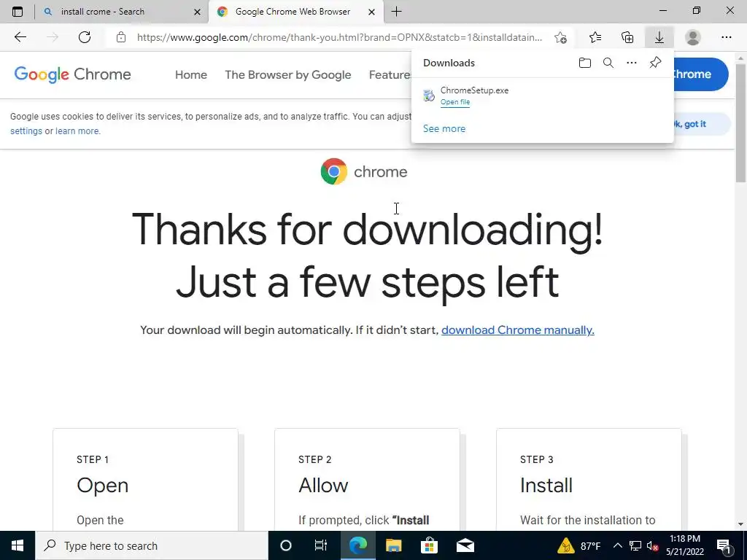747x560 pixels.
Task: Dismiss cookies with Ok, got it
Action: 701,124
